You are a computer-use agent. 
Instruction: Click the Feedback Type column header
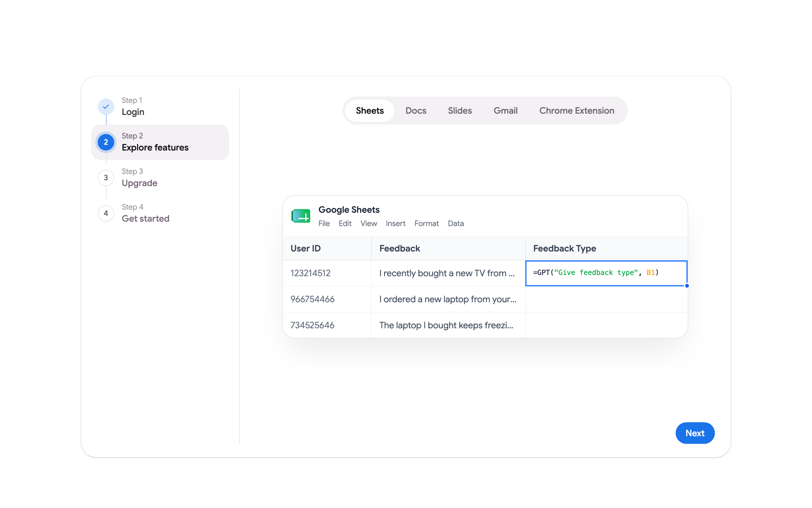click(x=606, y=248)
